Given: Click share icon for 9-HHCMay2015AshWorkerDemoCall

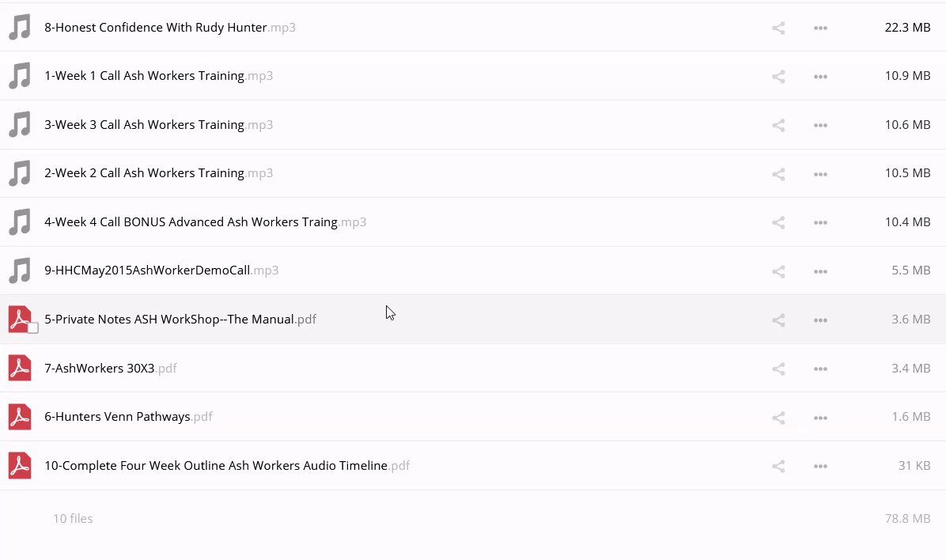Looking at the screenshot, I should pyautogui.click(x=778, y=271).
